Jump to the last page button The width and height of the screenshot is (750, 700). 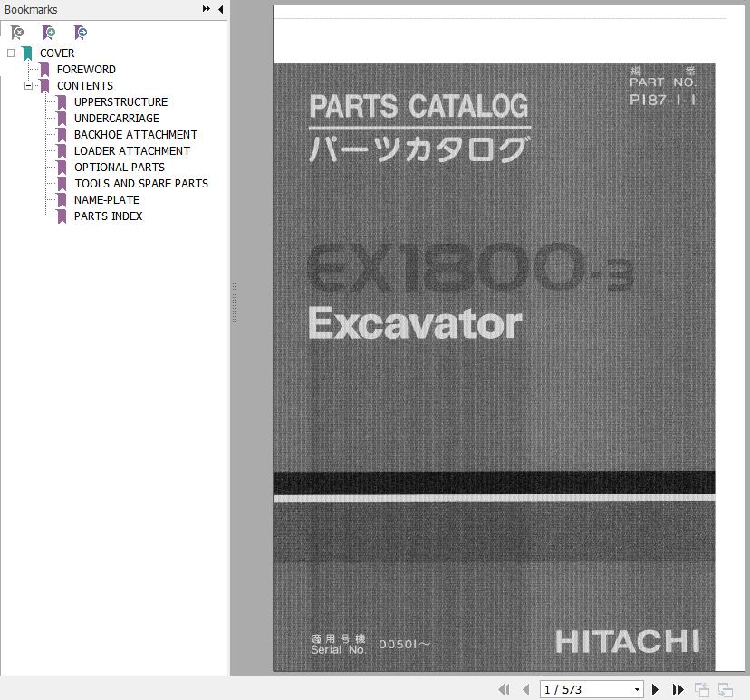tap(678, 689)
